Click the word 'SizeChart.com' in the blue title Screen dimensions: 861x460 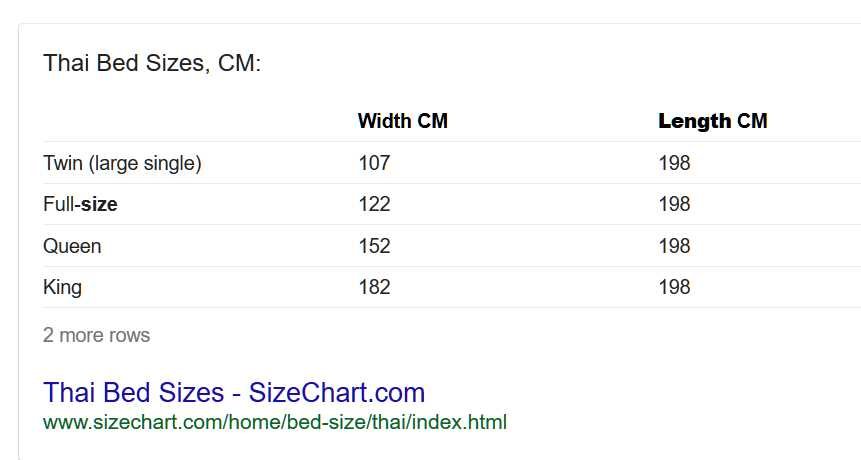coord(337,392)
